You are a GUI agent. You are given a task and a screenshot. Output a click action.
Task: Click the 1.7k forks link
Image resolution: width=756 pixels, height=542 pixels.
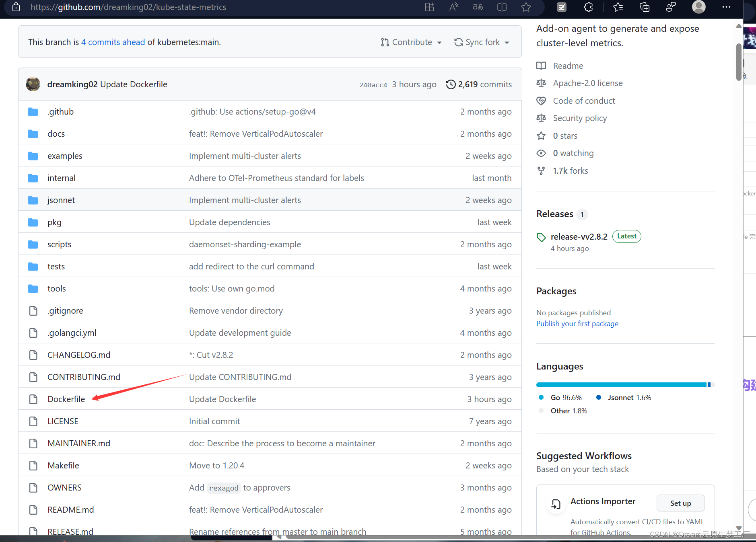571,171
